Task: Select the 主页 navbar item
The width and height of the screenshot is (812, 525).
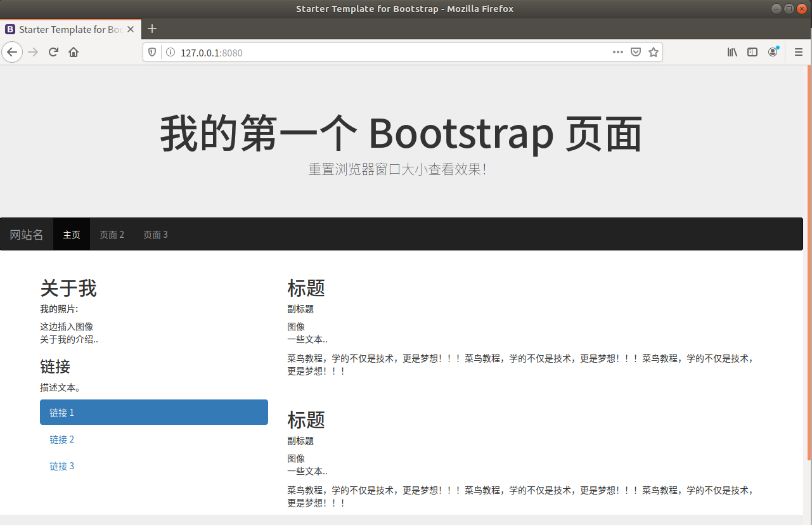Action: (72, 235)
